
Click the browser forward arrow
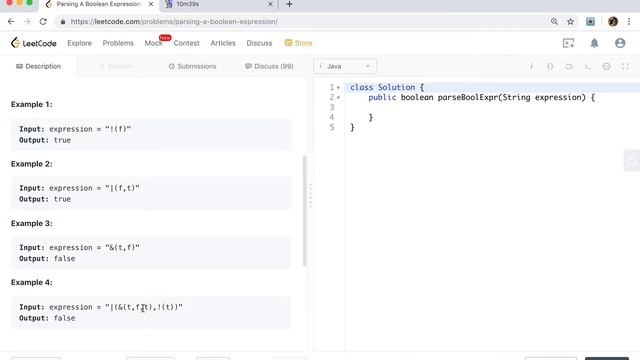coord(27,22)
